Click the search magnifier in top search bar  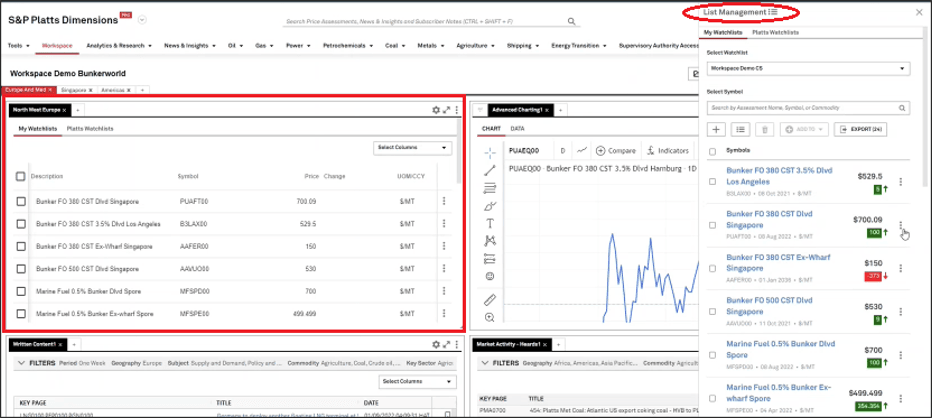coord(571,21)
